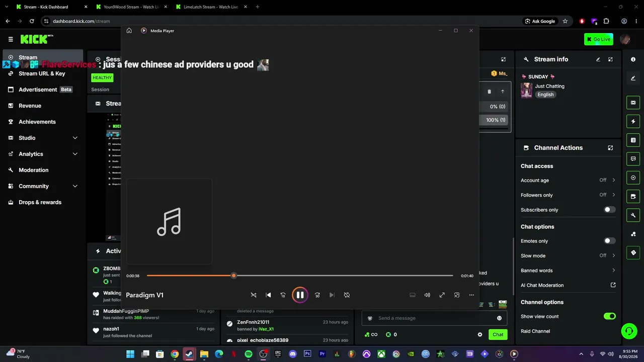Viewport: 644px width, 362px height.
Task: Open Stream URL & Key page
Action: pos(43,73)
